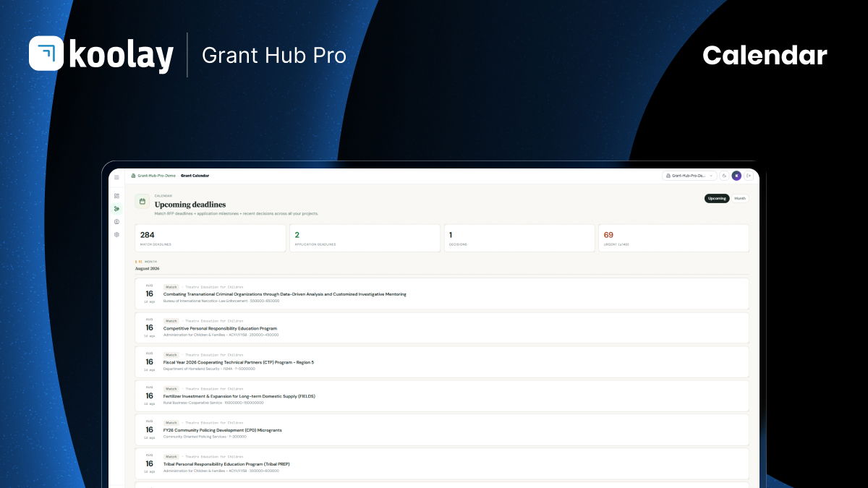Click Bureau of International Narcotics-Law Enforcement text
This screenshot has height=488, width=868.
pos(205,301)
